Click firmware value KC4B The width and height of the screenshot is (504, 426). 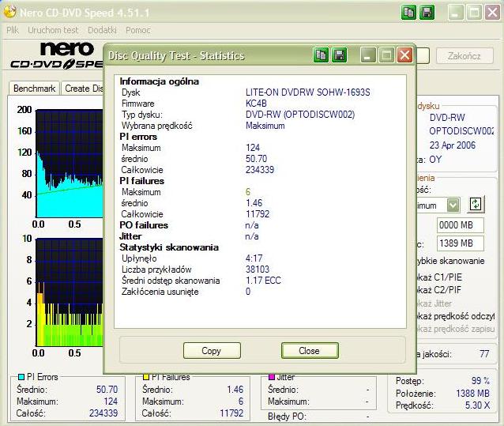pyautogui.click(x=256, y=104)
